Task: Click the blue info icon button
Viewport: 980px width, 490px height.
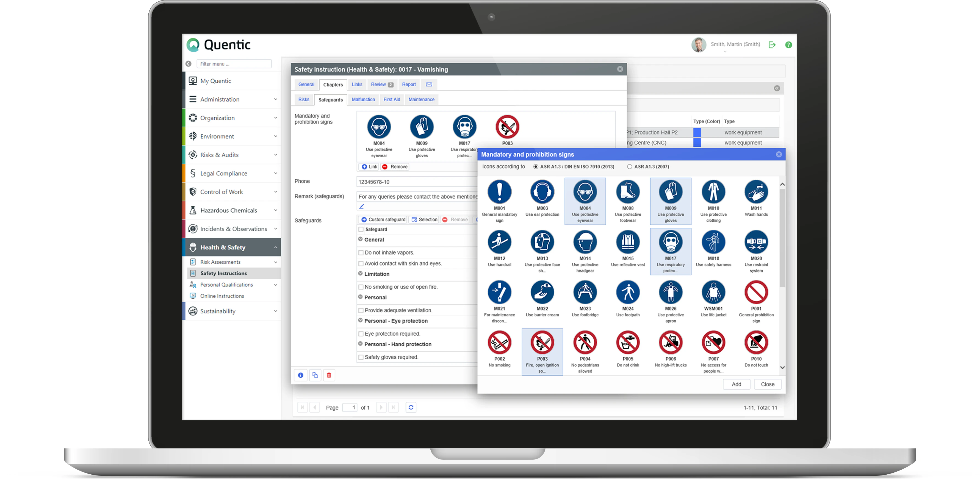Action: (x=301, y=375)
